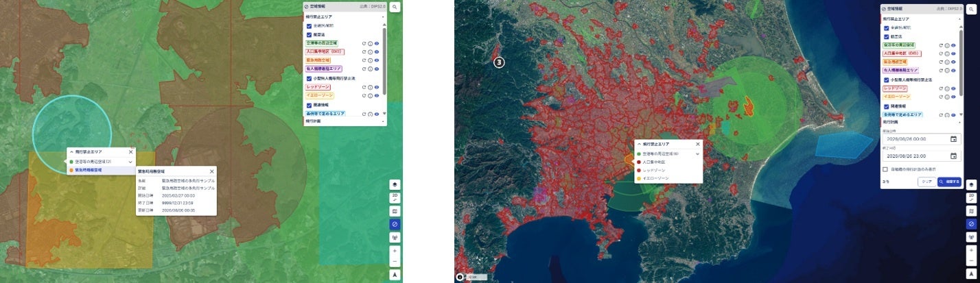Collapse the 飛行計画 section header in satellite panel

click(921, 121)
